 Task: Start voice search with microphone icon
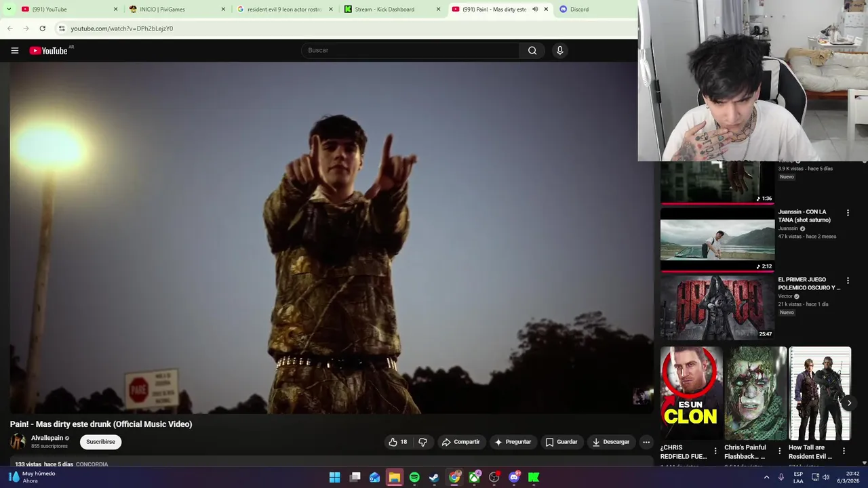[559, 50]
